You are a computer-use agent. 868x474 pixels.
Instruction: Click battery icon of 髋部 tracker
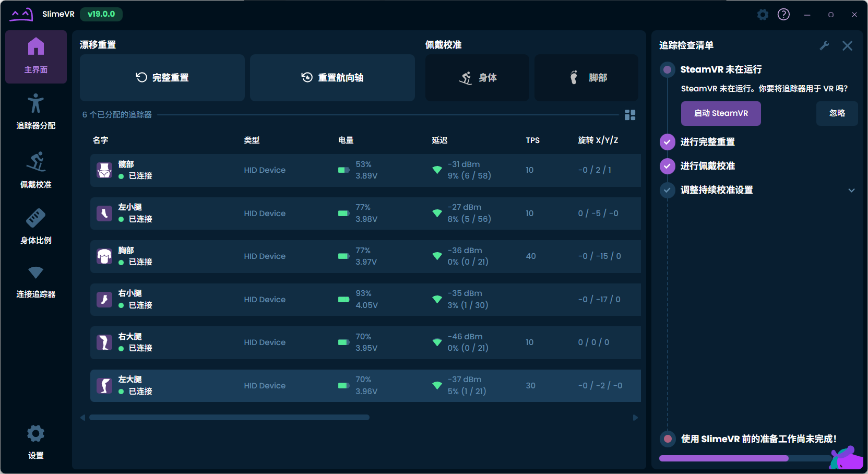point(343,170)
